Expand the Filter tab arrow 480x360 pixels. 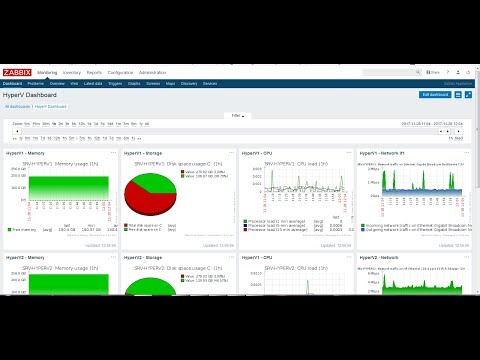point(238,116)
